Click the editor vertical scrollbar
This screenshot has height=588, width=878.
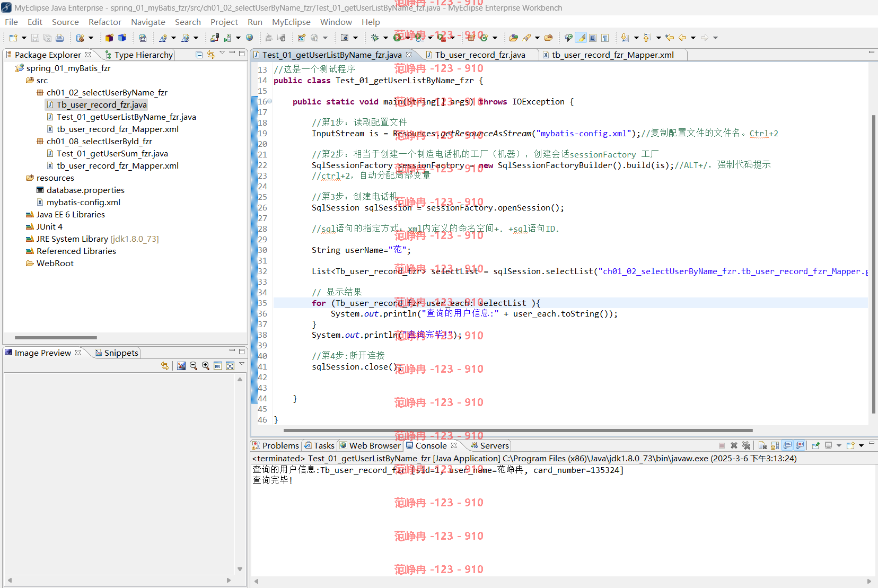873,264
